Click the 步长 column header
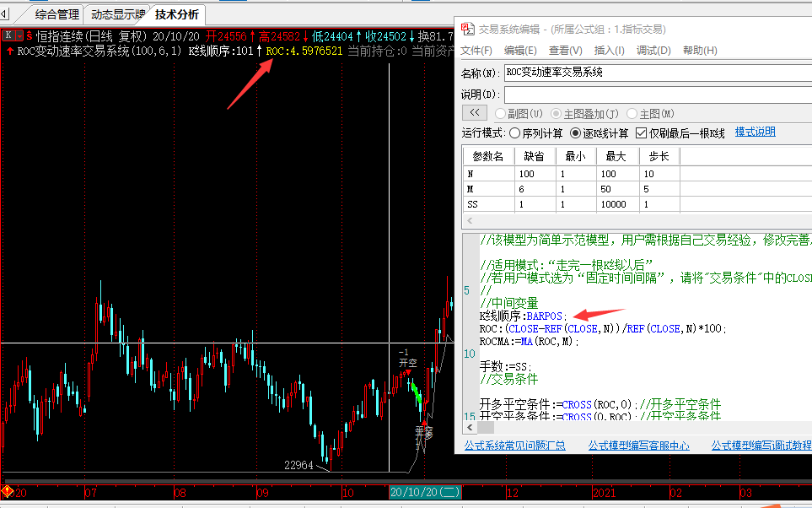 659,156
